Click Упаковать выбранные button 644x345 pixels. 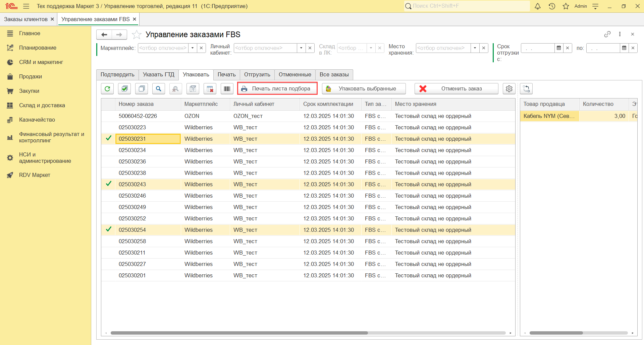(x=364, y=88)
